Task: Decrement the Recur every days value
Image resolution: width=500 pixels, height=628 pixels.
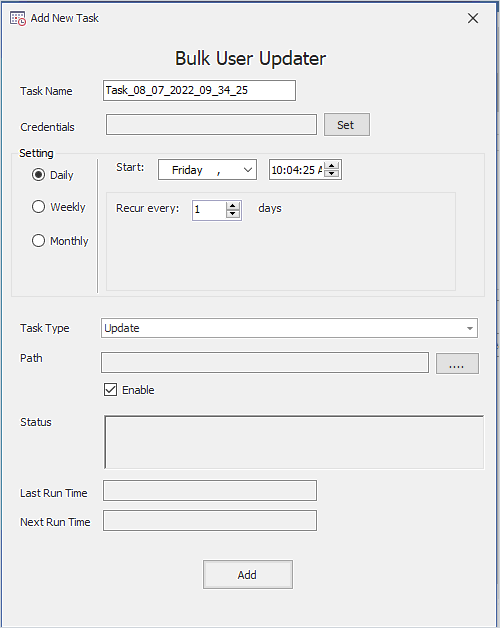Action: pos(233,214)
